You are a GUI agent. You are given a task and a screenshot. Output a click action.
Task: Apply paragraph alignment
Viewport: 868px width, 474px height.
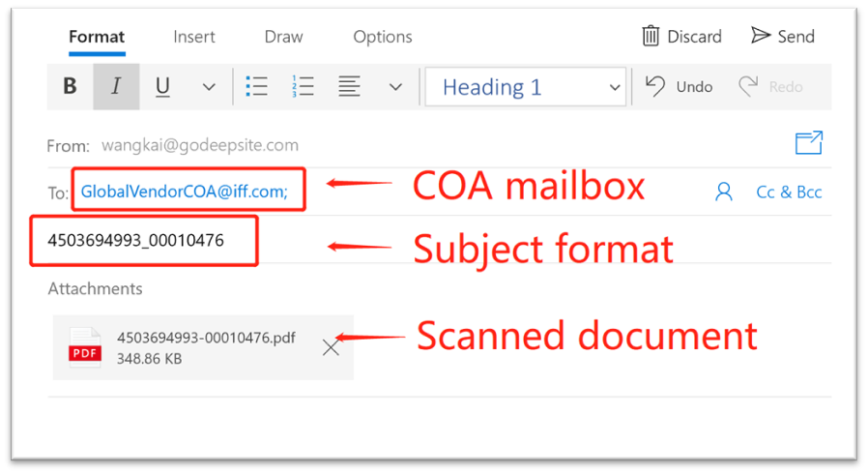click(x=350, y=87)
